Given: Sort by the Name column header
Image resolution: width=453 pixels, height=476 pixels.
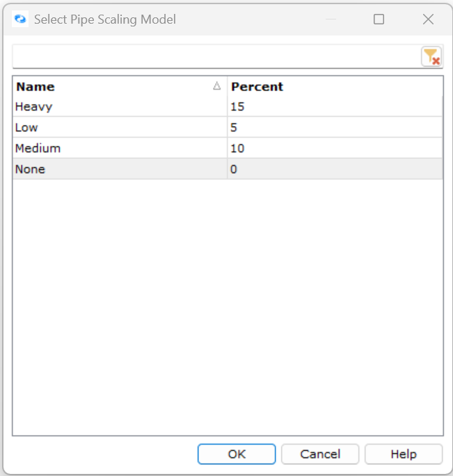Looking at the screenshot, I should pyautogui.click(x=120, y=87).
